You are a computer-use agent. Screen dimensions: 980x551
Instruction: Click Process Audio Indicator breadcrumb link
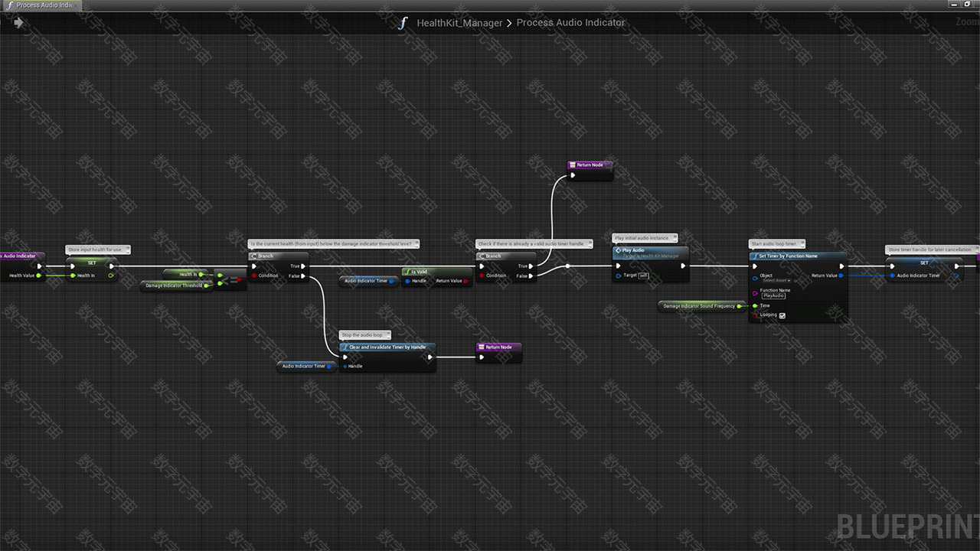point(570,23)
